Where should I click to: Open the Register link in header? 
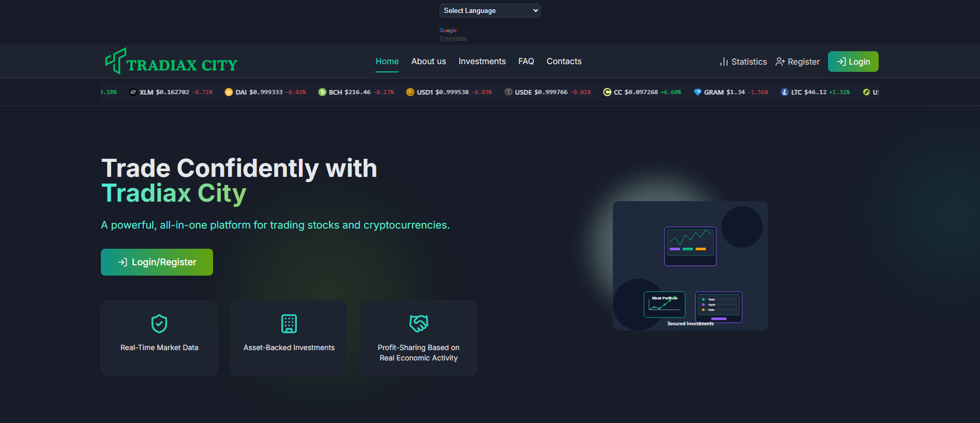click(x=798, y=62)
